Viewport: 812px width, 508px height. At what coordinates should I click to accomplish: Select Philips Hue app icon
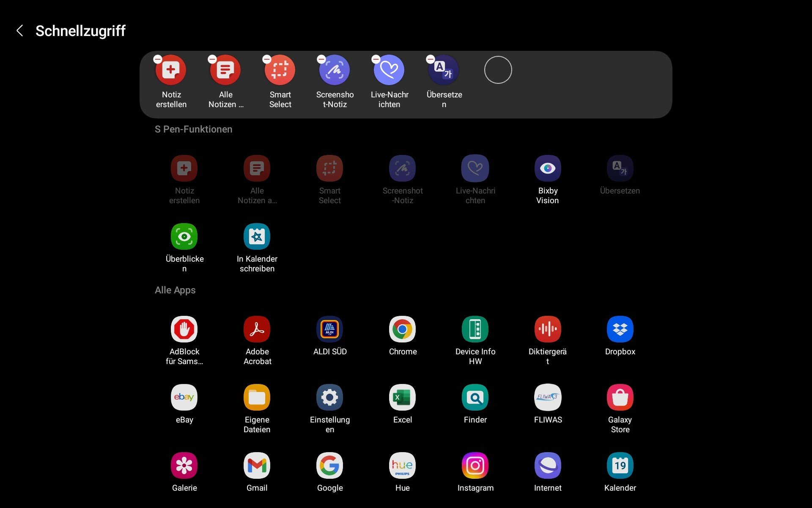402,466
